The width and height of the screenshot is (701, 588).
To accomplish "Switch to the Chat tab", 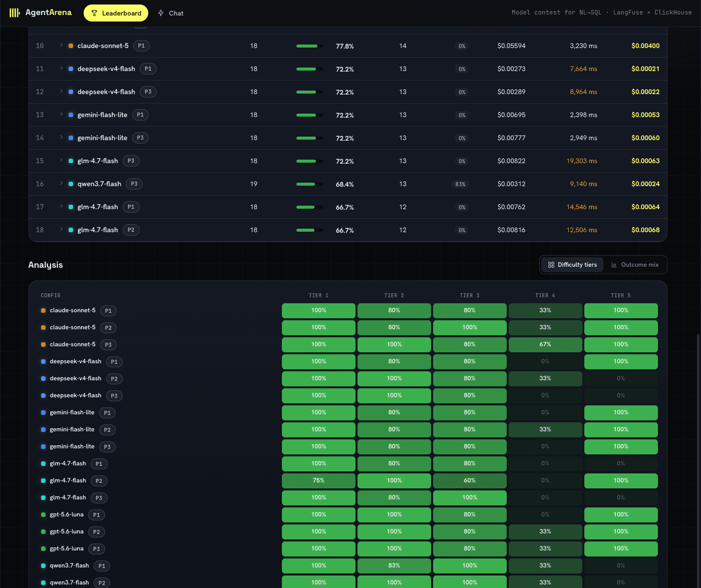I will click(170, 13).
